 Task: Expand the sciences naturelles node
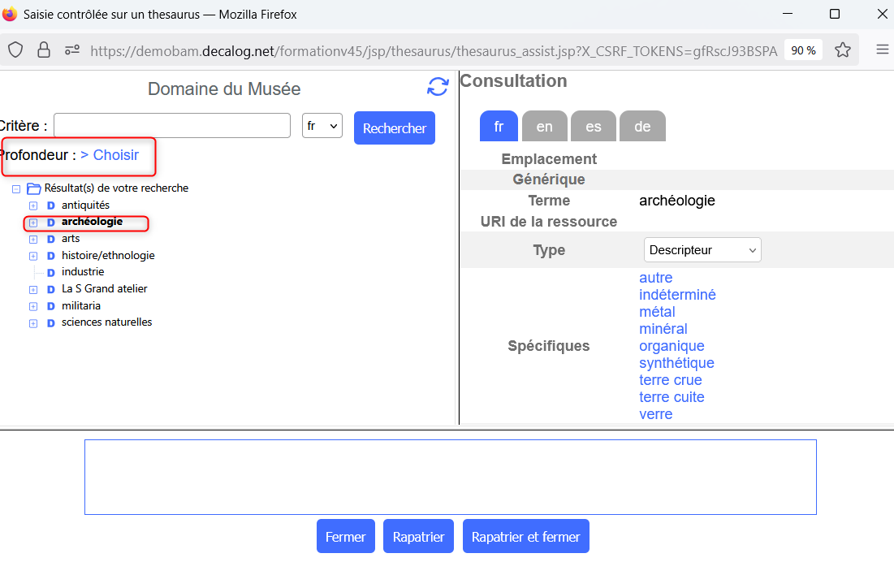(33, 323)
